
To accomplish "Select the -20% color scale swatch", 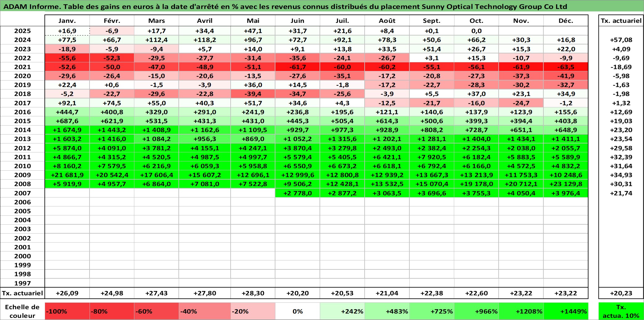I will pos(253,311).
